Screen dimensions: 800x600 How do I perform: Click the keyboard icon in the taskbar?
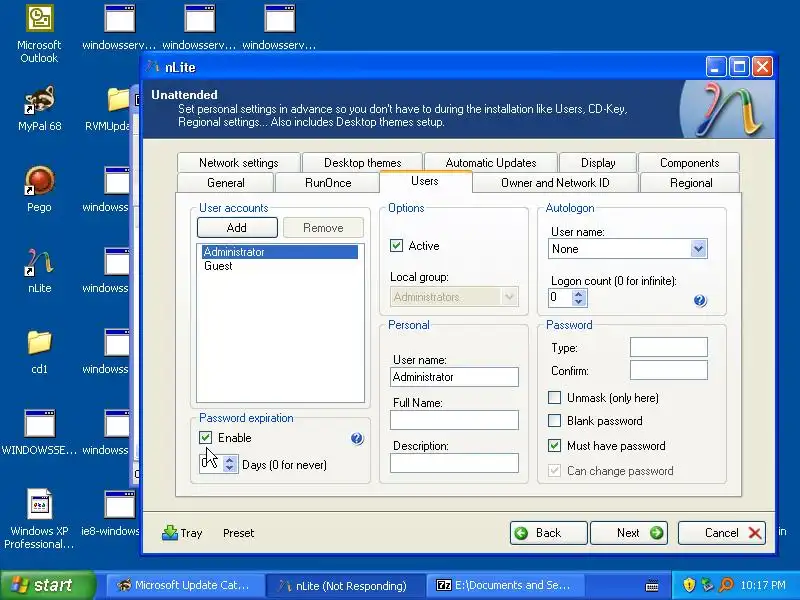click(x=652, y=586)
